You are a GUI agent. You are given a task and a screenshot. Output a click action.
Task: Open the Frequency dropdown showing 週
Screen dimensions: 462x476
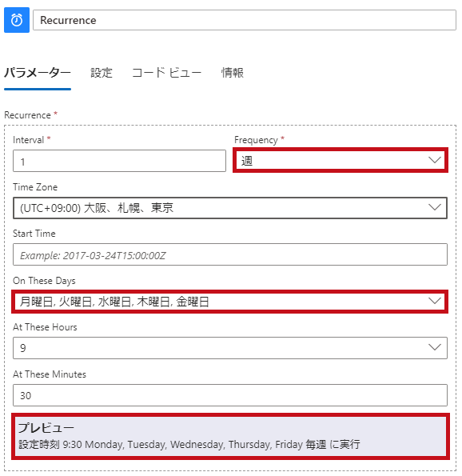(x=341, y=160)
